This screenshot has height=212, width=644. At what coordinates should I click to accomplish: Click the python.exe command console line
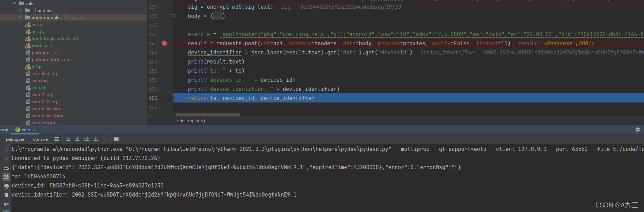point(327,149)
